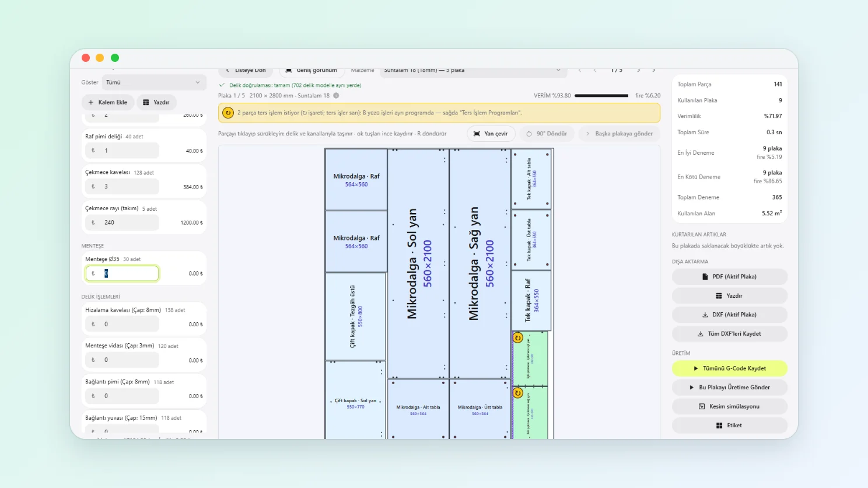Screen dimensions: 868x488
Task: Click the grid icon on Etiket
Action: [x=719, y=426]
